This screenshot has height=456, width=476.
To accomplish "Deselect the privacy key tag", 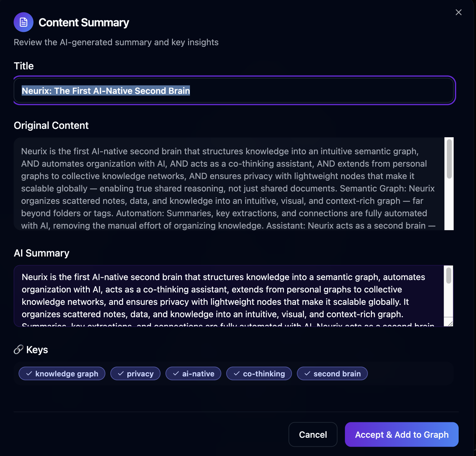I will click(135, 374).
